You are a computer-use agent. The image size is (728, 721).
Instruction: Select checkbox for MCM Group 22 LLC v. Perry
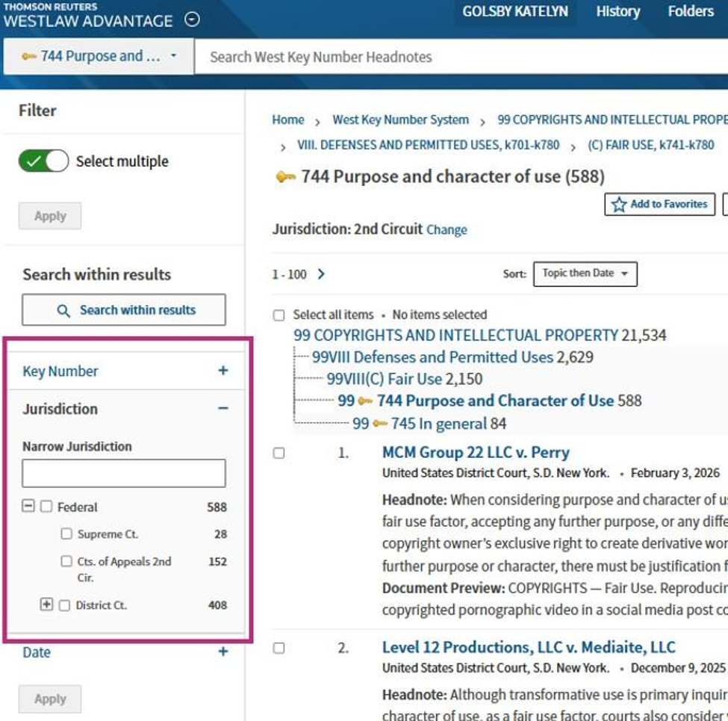click(x=279, y=453)
